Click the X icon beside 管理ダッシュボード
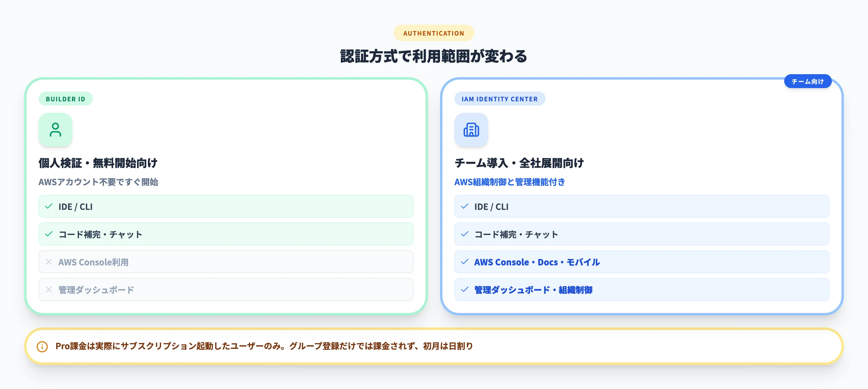This screenshot has width=868, height=389. point(49,289)
